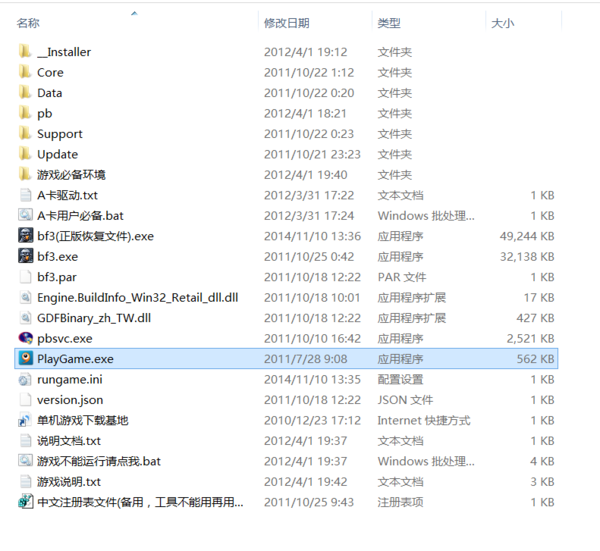
Task: Select the Update folder icon
Action: pos(25,154)
